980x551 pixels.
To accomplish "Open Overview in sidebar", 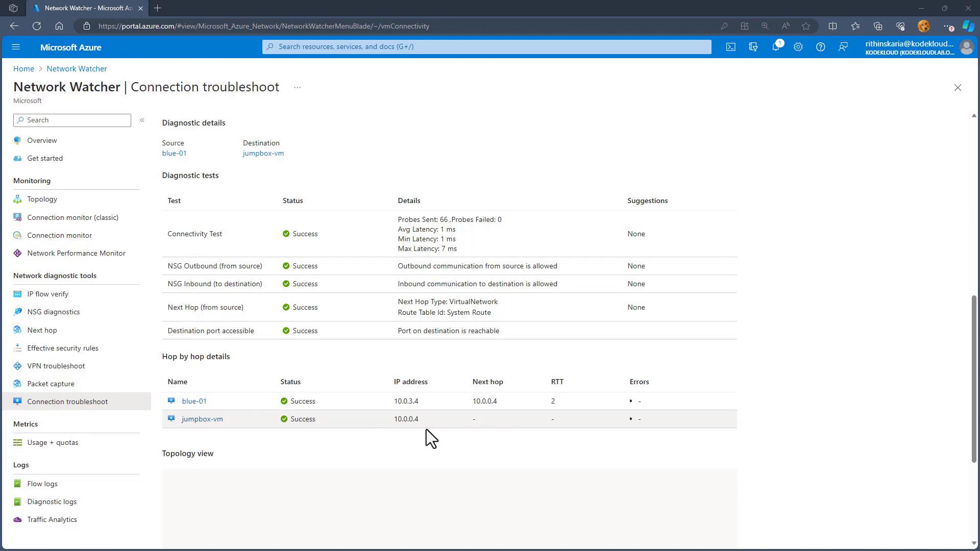I will [x=42, y=140].
